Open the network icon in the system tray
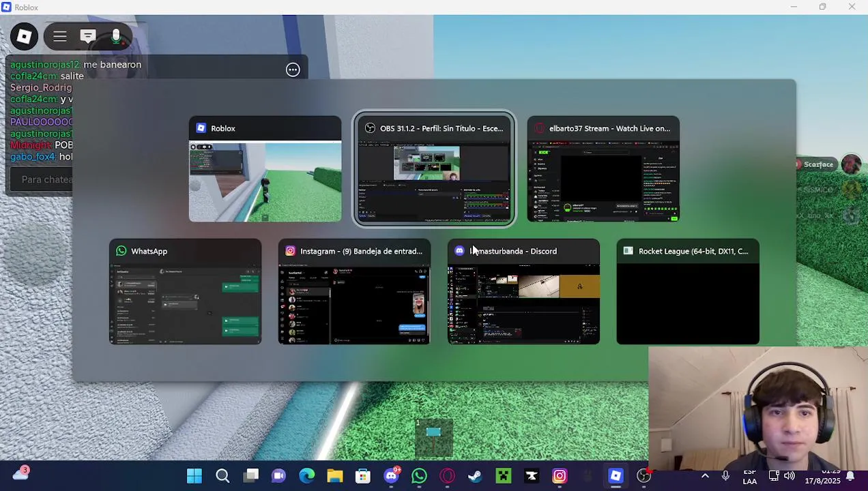 coord(774,476)
